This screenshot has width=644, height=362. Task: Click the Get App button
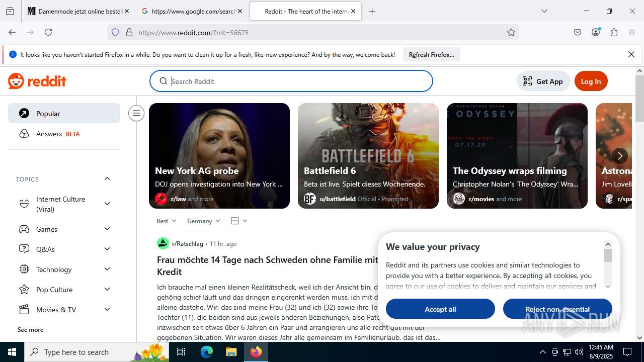point(543,81)
